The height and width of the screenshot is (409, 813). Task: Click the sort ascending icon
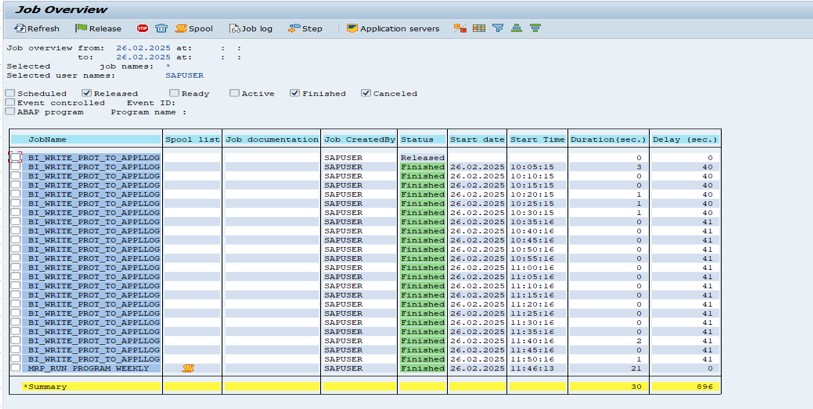coord(516,29)
